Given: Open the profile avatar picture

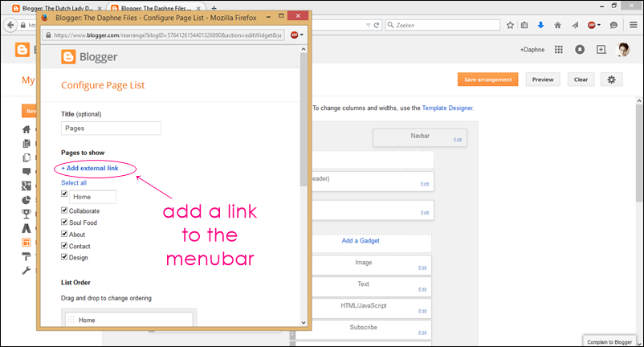Looking at the screenshot, I should 622,50.
